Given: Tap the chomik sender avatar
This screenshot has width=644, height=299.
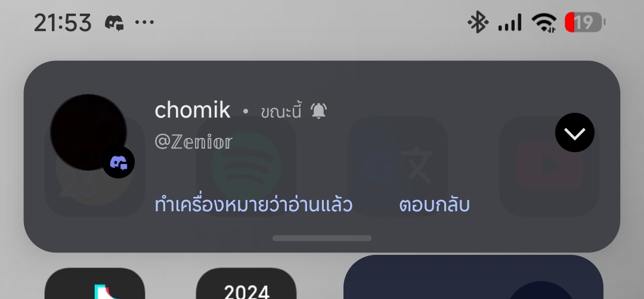Looking at the screenshot, I should click(x=88, y=132).
